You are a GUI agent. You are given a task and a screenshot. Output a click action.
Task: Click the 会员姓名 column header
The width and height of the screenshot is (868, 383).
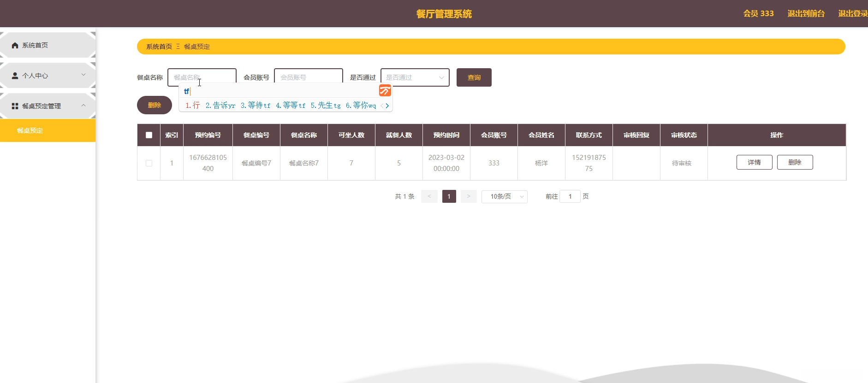[x=541, y=135]
